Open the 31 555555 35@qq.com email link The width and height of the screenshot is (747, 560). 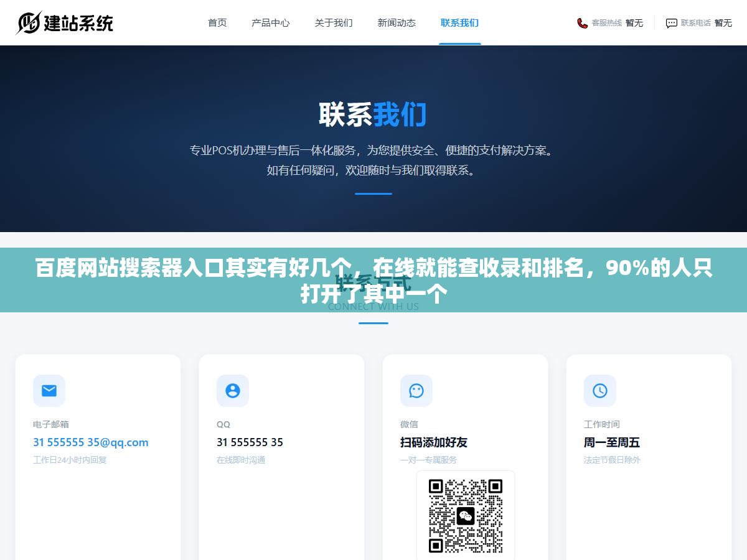point(91,442)
